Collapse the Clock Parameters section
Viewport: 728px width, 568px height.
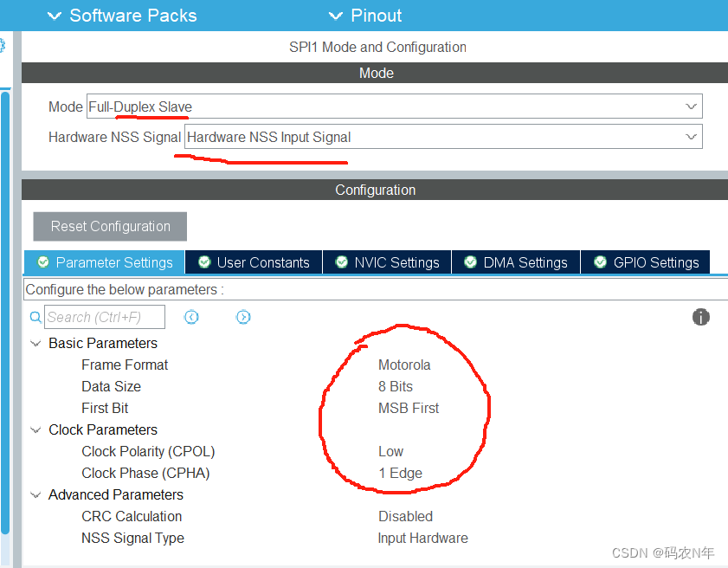pos(35,429)
